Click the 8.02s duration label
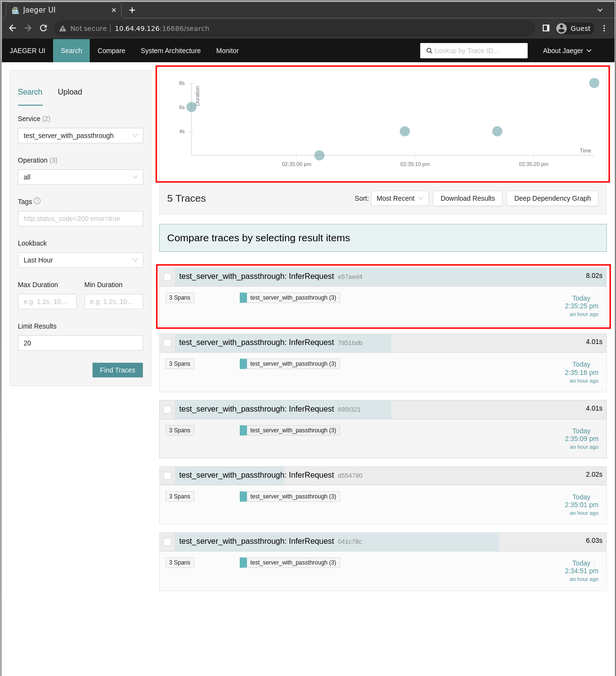The width and height of the screenshot is (616, 676). click(x=594, y=276)
